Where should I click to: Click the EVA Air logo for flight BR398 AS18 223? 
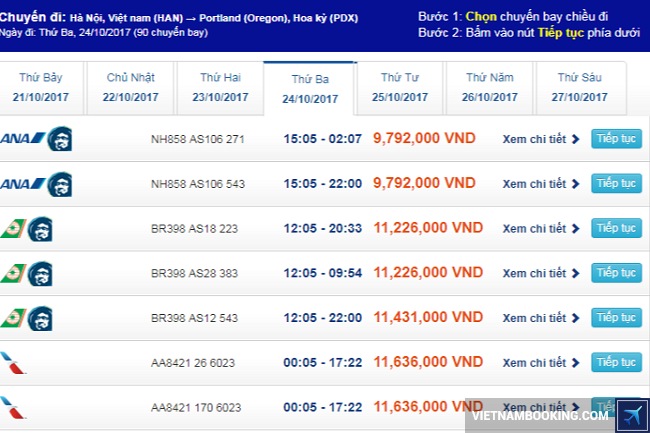pos(11,229)
